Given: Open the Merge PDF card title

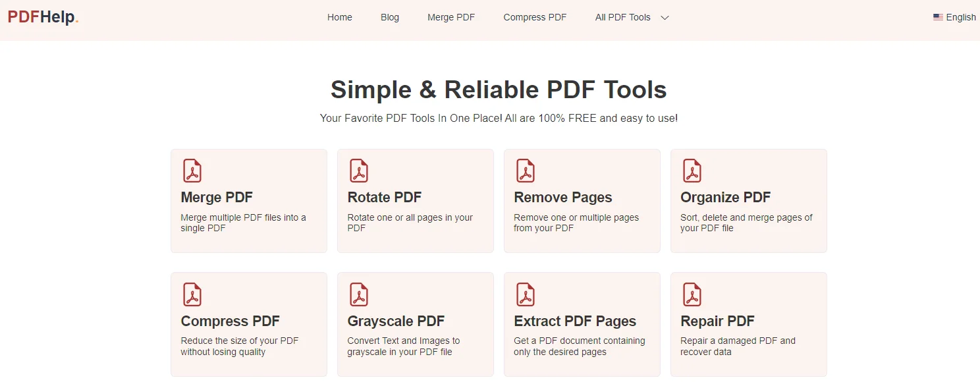Looking at the screenshot, I should 217,198.
